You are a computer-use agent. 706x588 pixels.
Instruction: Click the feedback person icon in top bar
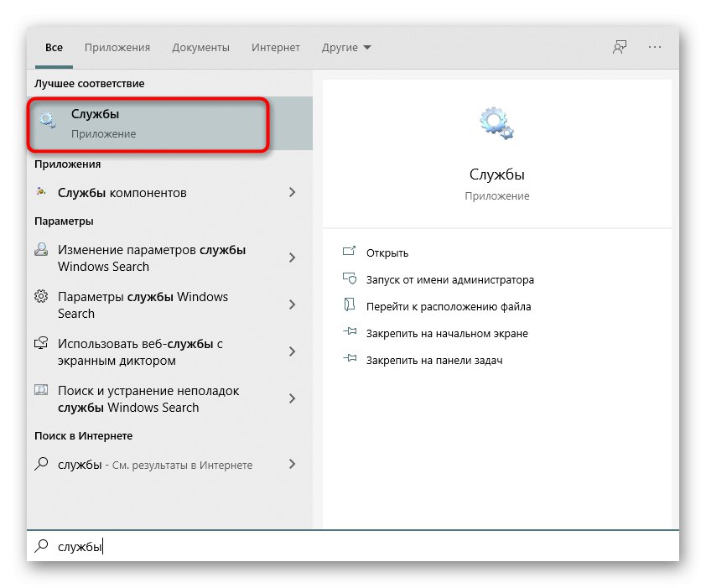[x=619, y=48]
